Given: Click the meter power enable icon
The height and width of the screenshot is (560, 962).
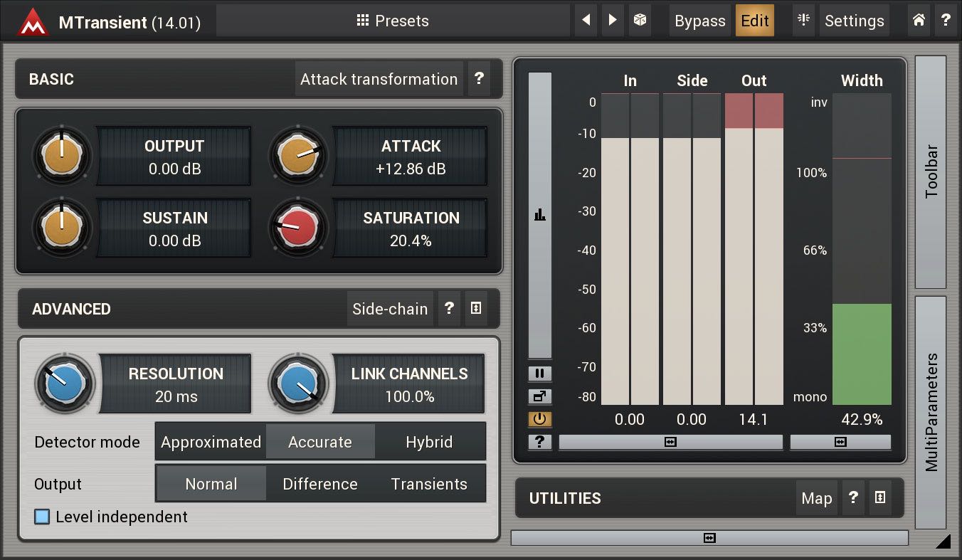Looking at the screenshot, I should coord(539,419).
